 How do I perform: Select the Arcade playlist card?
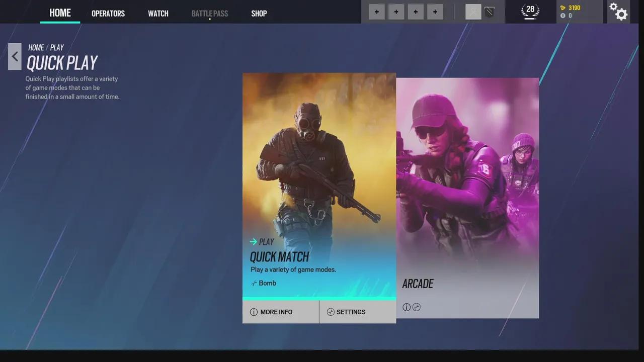click(467, 196)
